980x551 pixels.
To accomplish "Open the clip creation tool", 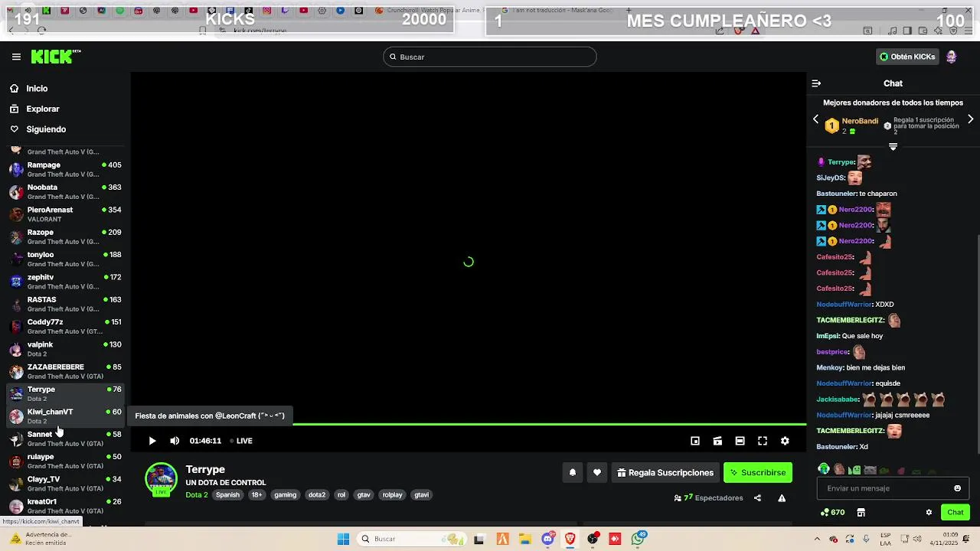I will pyautogui.click(x=717, y=441).
